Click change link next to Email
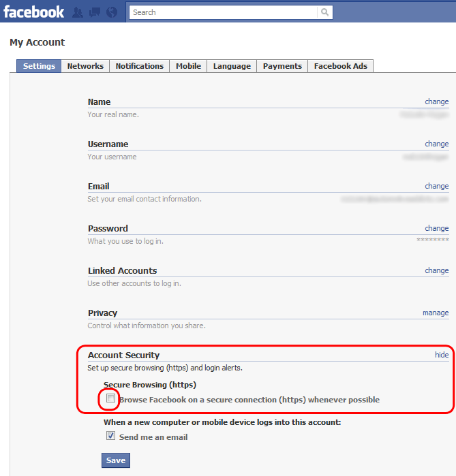Image resolution: width=456 pixels, height=476 pixels. (x=436, y=186)
